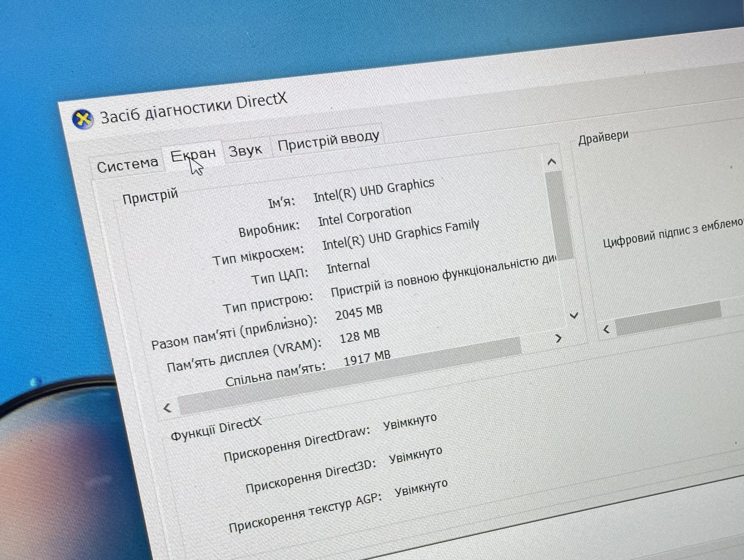
Task: Click the device name Intel(R) UHD Graphics
Action: tap(374, 190)
